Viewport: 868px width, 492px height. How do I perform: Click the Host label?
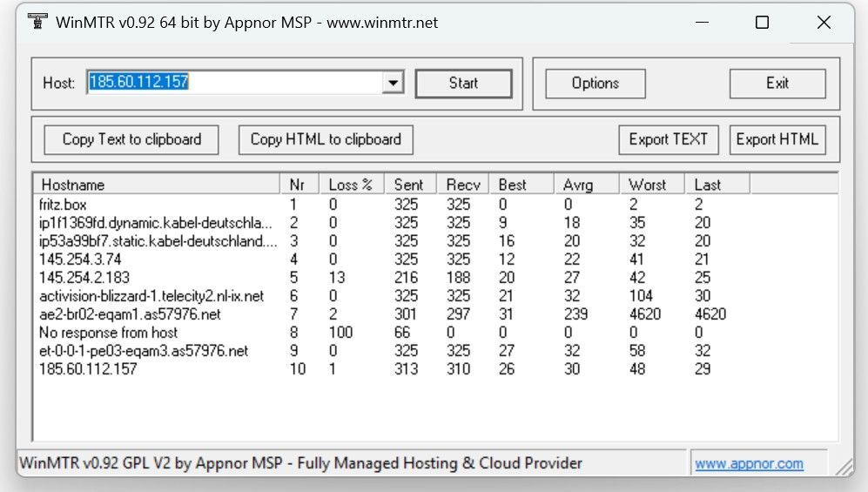tap(58, 83)
